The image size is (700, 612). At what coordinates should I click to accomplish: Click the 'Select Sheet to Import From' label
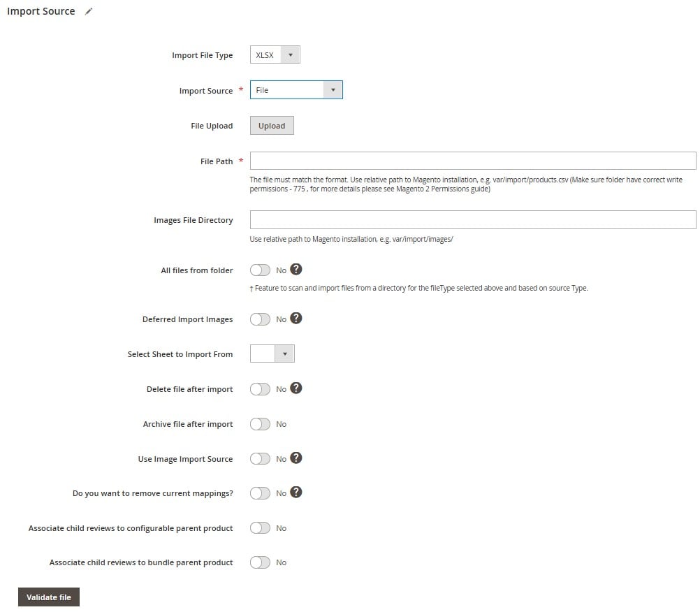pos(180,354)
